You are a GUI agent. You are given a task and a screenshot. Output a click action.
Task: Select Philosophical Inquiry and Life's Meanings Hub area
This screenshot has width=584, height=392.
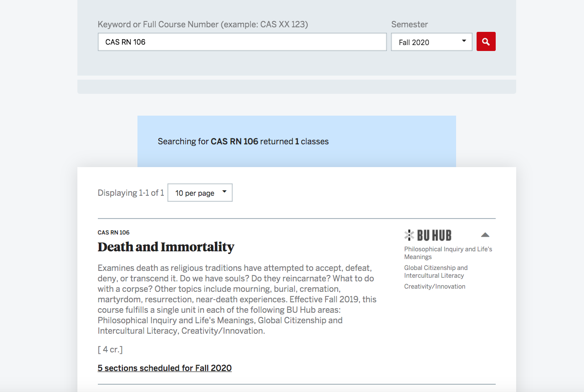point(448,253)
